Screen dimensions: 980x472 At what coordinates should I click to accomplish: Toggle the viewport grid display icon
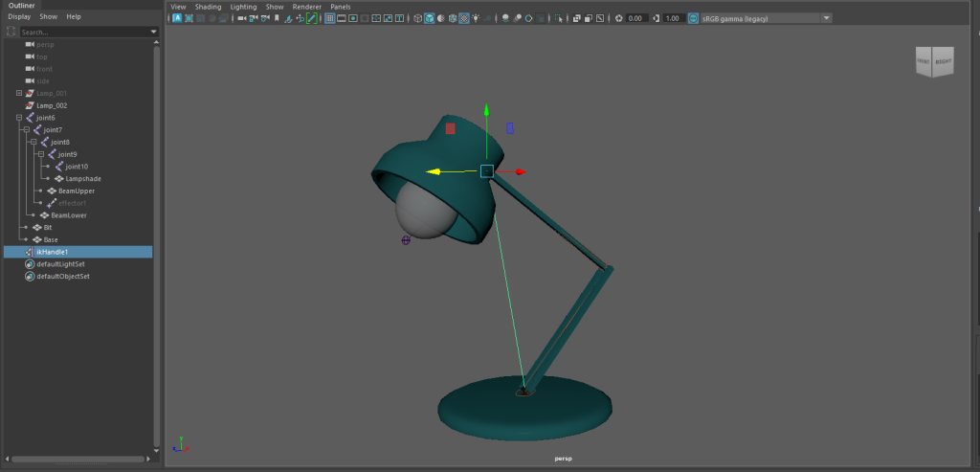coord(329,18)
